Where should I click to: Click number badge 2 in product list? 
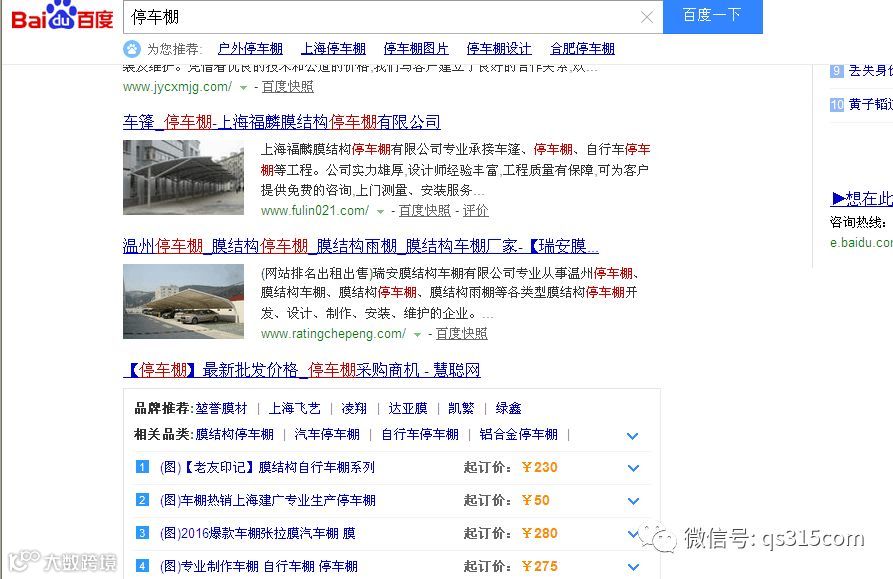pyautogui.click(x=142, y=500)
